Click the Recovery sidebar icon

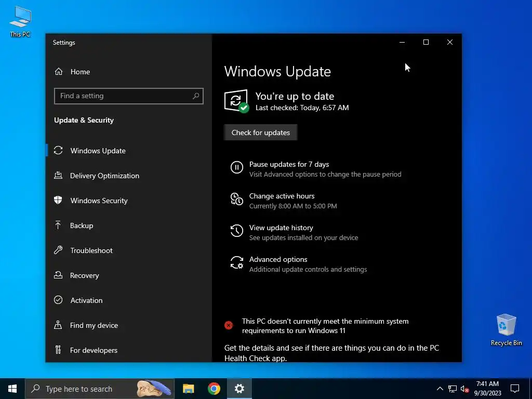coord(58,275)
